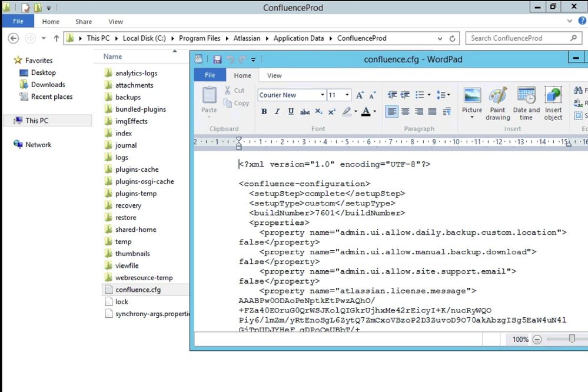The height and width of the screenshot is (392, 588).
Task: Open paragraph settings icon
Action: [x=447, y=111]
